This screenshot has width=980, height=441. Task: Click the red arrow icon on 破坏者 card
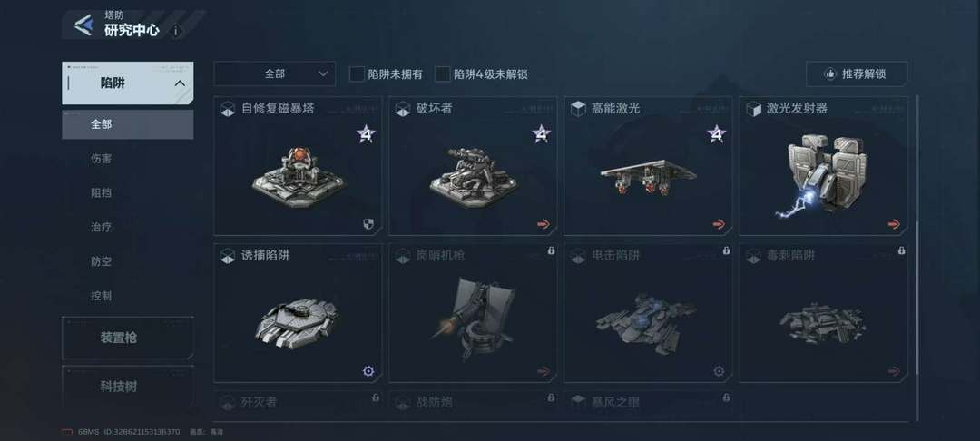pyautogui.click(x=544, y=224)
